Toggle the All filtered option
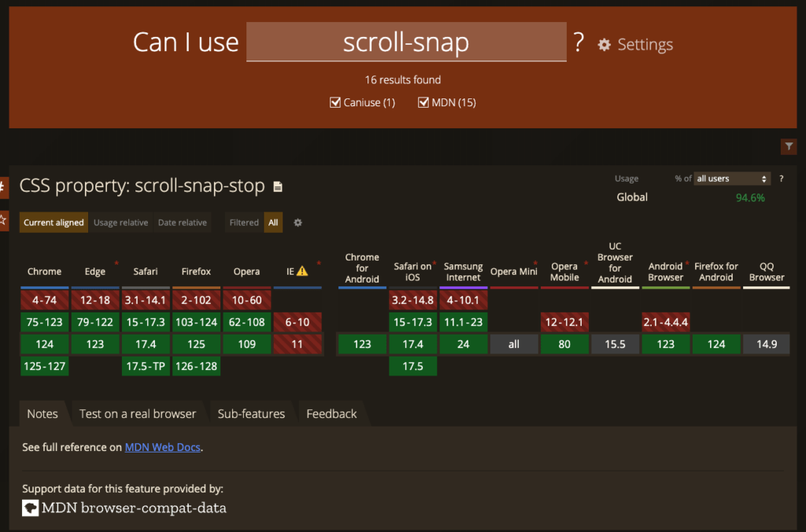Image resolution: width=806 pixels, height=532 pixels. 272,223
